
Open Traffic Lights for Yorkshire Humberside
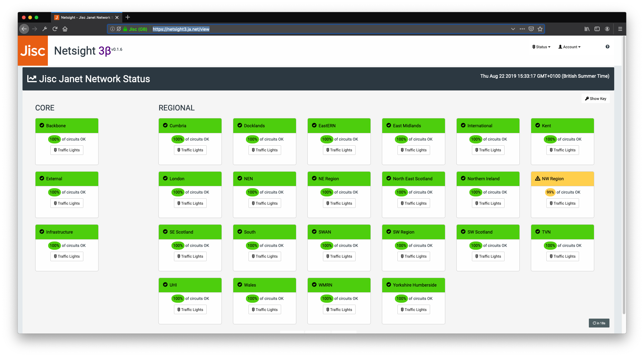(413, 309)
